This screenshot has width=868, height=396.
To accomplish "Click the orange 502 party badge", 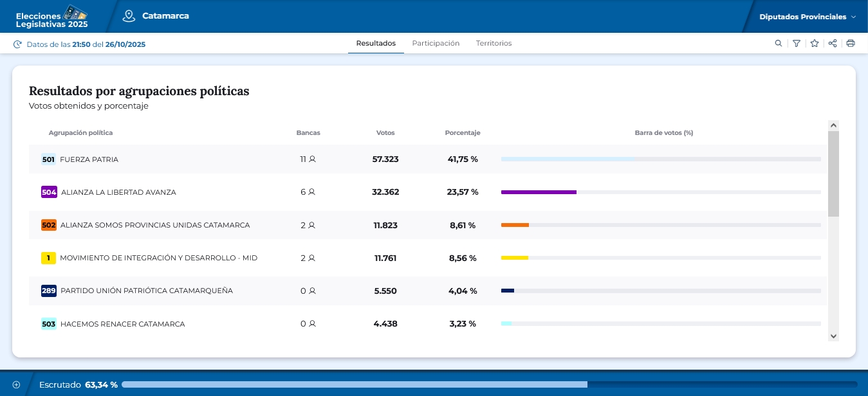I will coord(49,225).
